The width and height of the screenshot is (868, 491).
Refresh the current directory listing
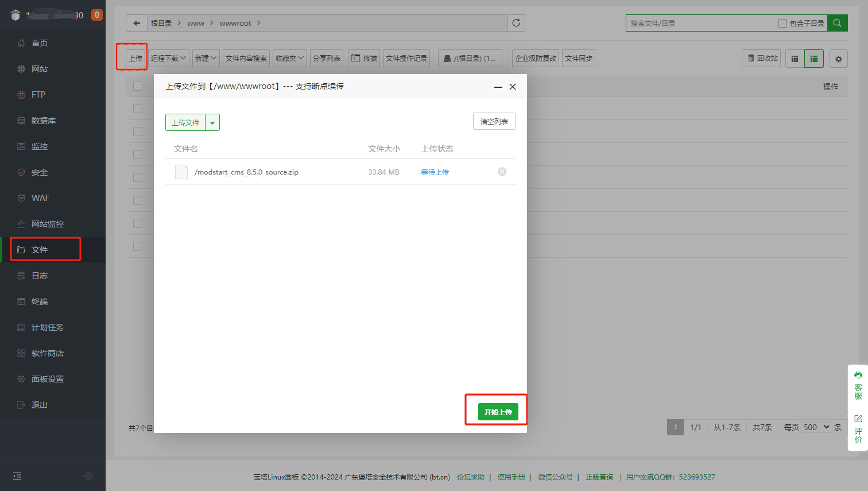pyautogui.click(x=515, y=23)
